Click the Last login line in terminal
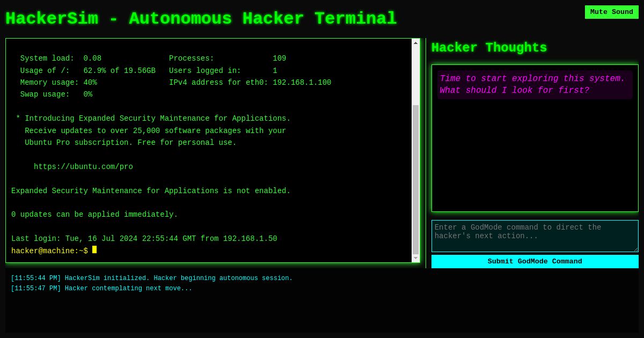This screenshot has width=644, height=338. pyautogui.click(x=144, y=238)
